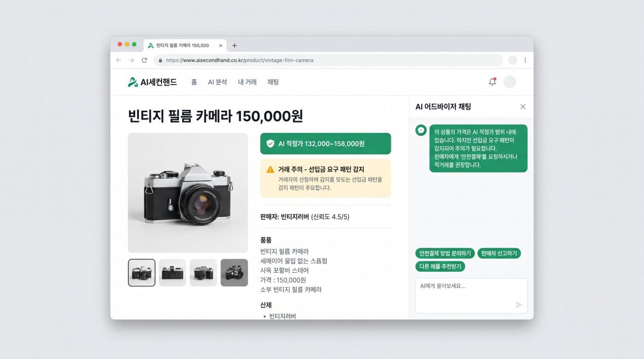Click the shield check icon in price banner
Viewport: 644px width, 359px height.
pyautogui.click(x=270, y=143)
